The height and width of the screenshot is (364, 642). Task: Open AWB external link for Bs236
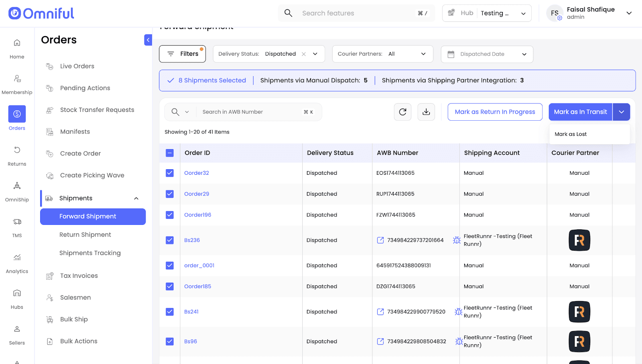(x=380, y=240)
